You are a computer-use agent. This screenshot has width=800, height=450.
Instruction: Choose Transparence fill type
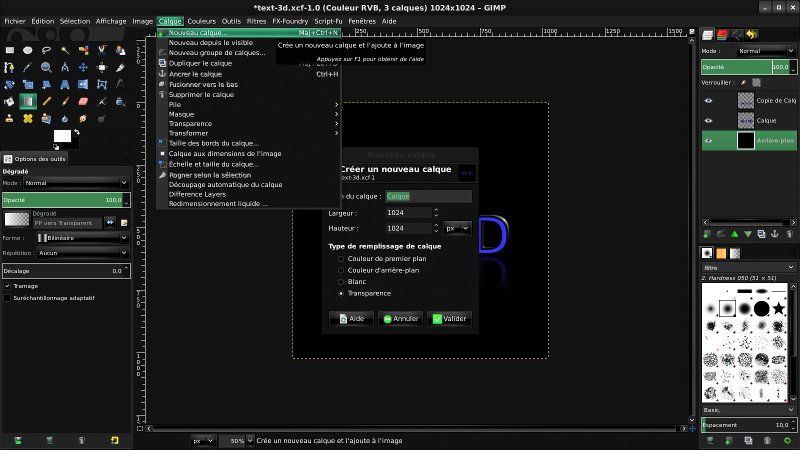pyautogui.click(x=341, y=293)
